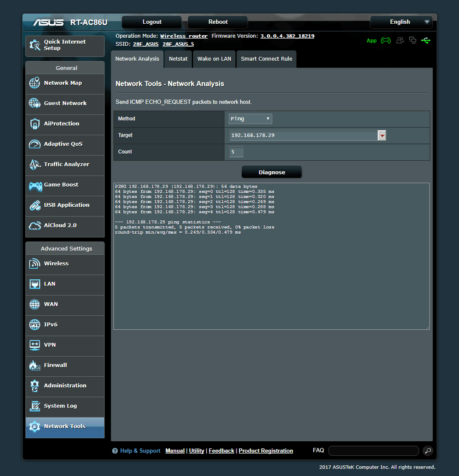
Task: Click the FAQ search input field
Action: 374,451
